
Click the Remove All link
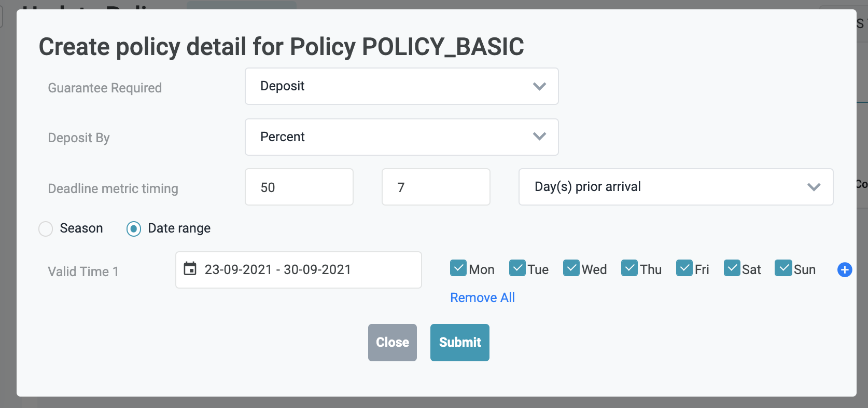coord(482,298)
